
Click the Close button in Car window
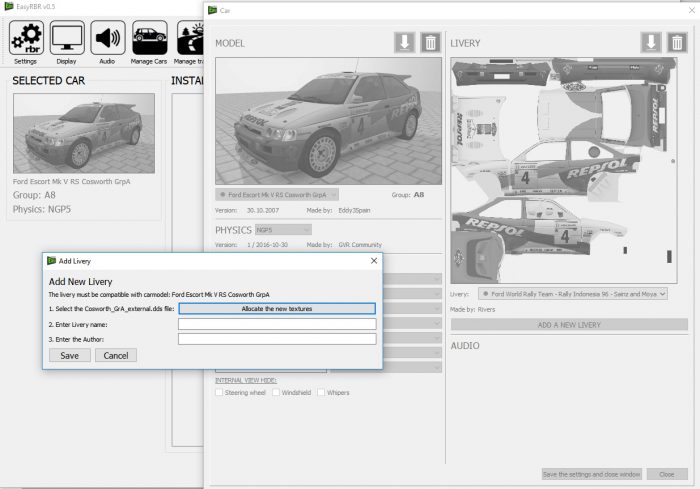(667, 474)
